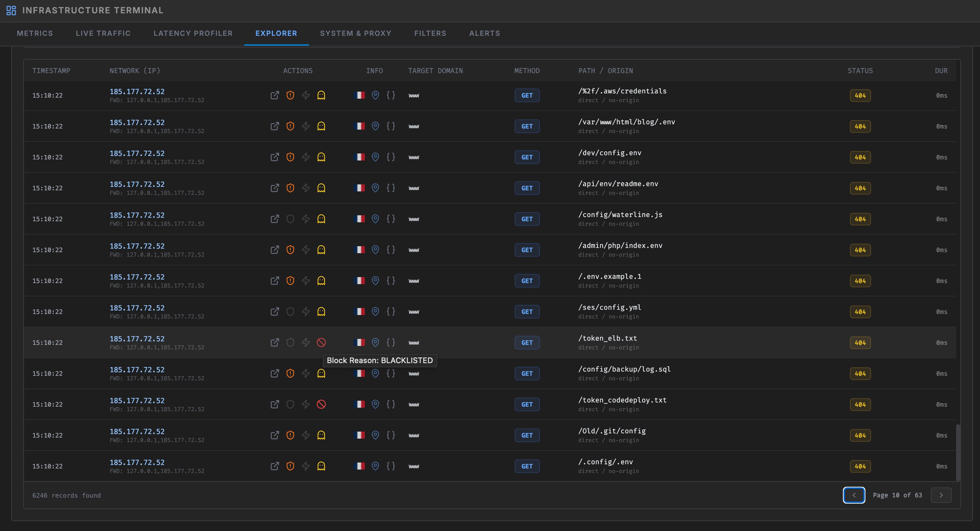Click path text /config/backup/log.sql
Viewport: 980px width, 531px height.
point(624,369)
